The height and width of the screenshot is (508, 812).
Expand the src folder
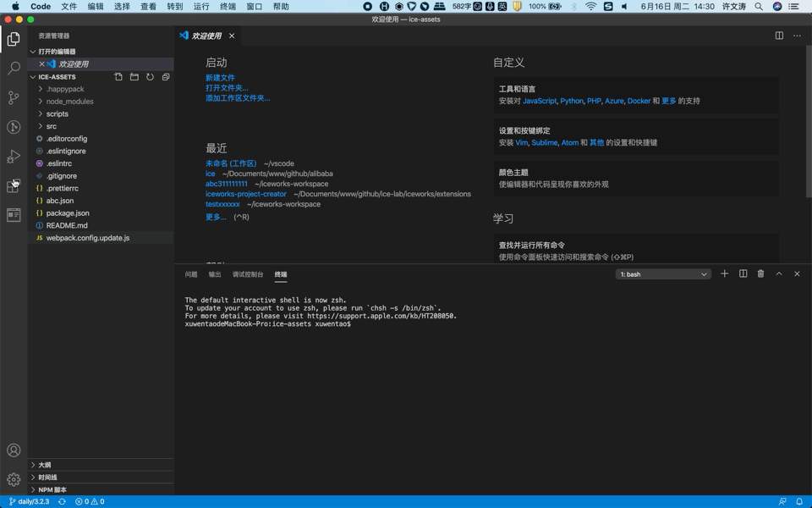[101, 126]
